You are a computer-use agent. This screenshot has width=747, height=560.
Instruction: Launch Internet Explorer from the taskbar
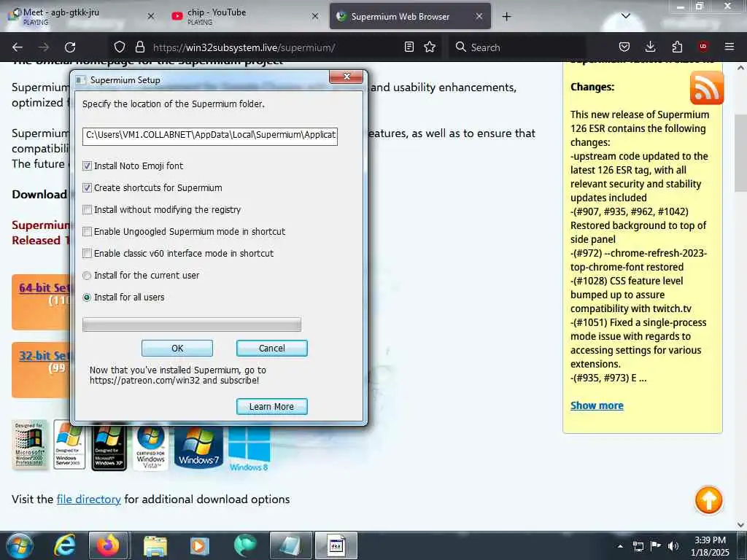pos(64,545)
